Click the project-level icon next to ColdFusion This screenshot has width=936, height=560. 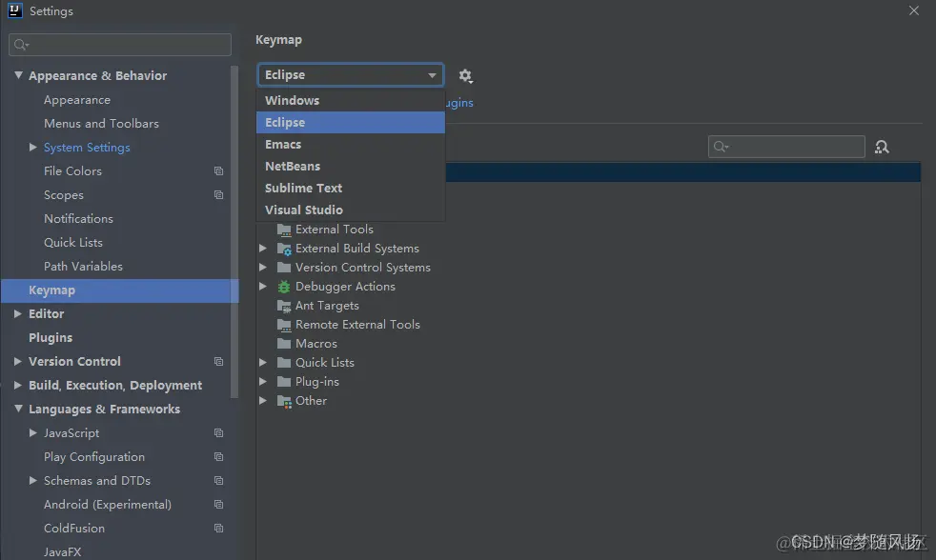click(x=218, y=529)
